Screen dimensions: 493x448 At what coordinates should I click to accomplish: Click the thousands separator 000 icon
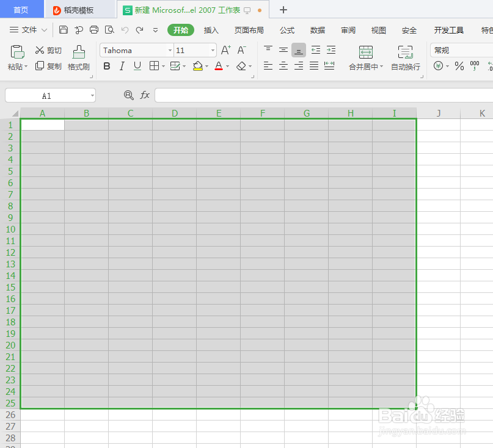pyautogui.click(x=475, y=66)
